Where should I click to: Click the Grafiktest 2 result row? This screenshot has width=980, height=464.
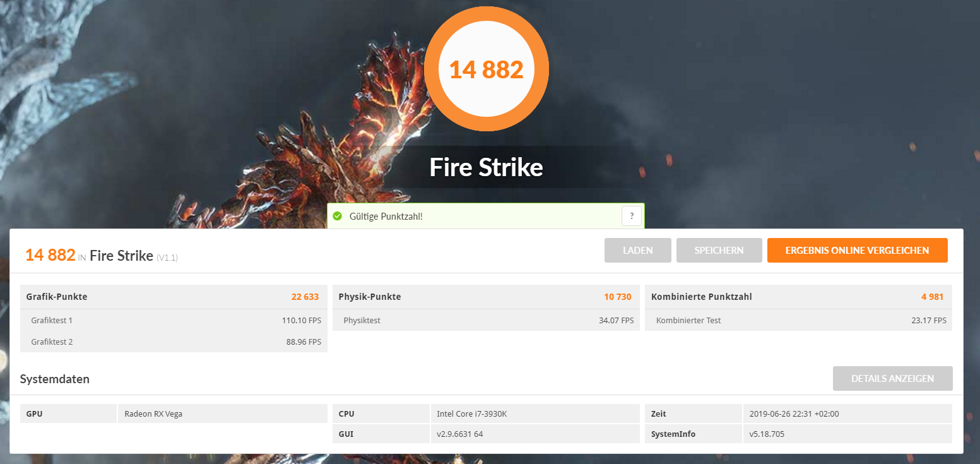174,342
